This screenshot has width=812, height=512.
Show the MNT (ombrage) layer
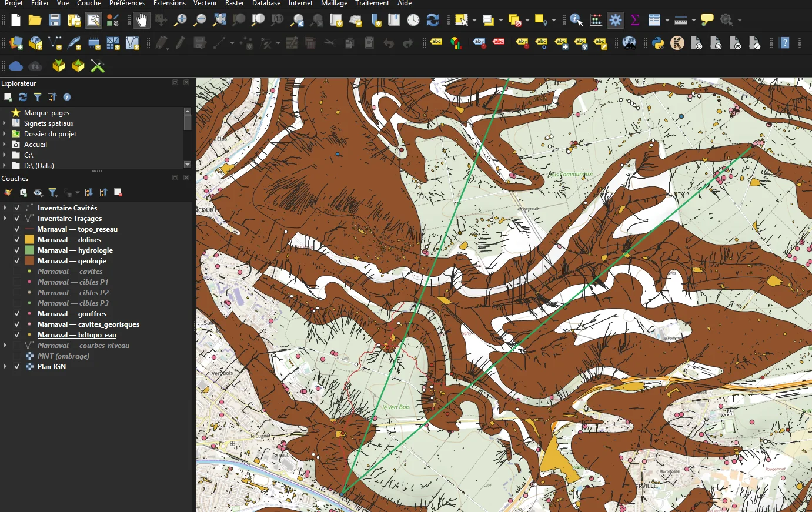pyautogui.click(x=17, y=356)
